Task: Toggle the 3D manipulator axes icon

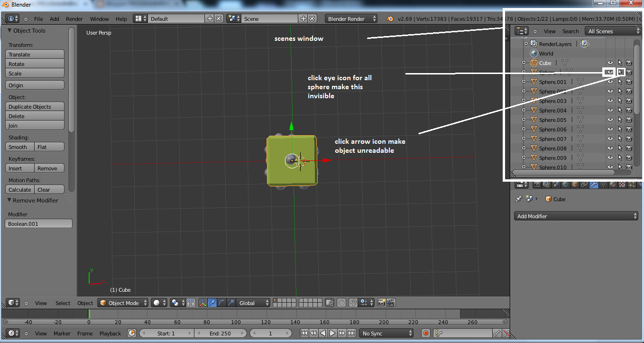Action: pyautogui.click(x=202, y=303)
